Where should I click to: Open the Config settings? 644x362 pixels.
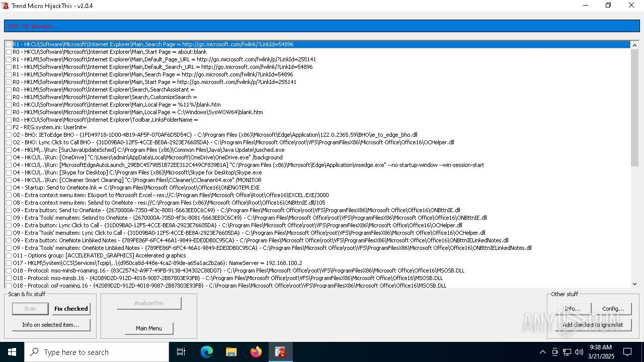(x=613, y=309)
